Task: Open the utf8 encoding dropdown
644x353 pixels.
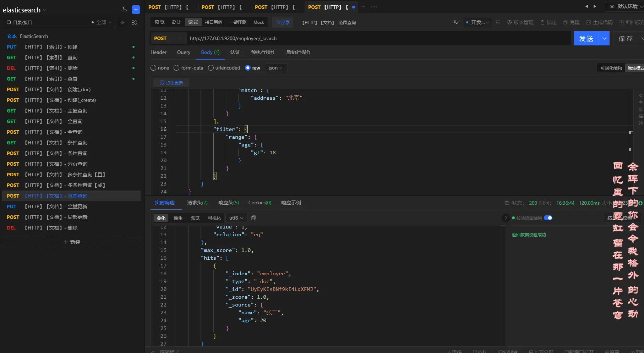Action: (236, 218)
